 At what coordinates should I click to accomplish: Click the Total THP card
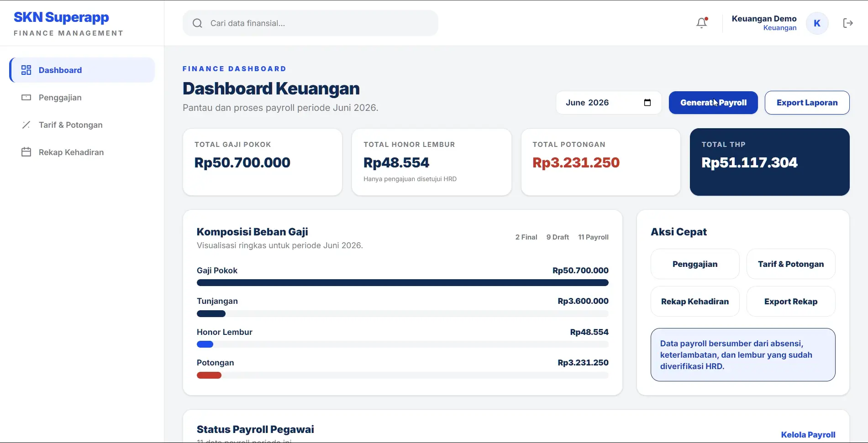pos(769,162)
